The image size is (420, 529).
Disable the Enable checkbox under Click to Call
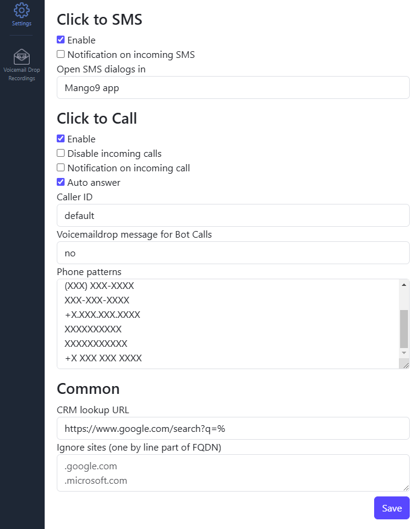pyautogui.click(x=60, y=138)
